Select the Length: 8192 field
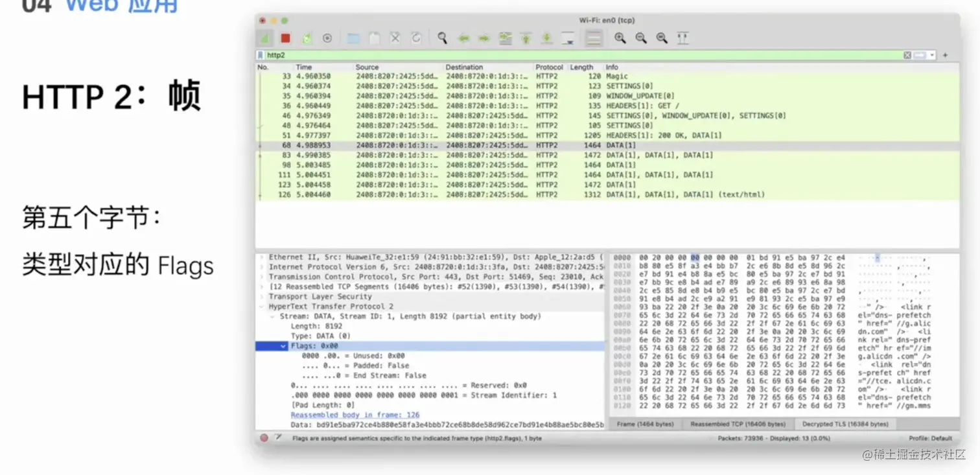This screenshot has height=475, width=980. point(316,326)
